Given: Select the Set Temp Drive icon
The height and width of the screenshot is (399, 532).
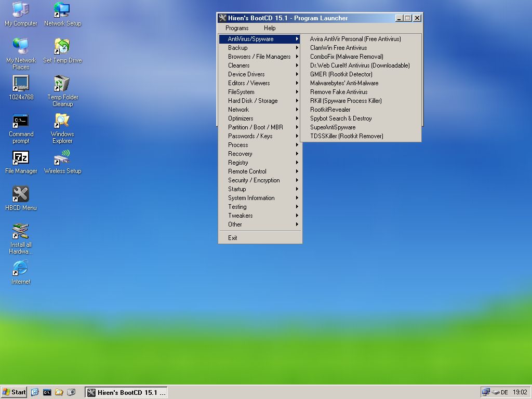Looking at the screenshot, I should 62,46.
